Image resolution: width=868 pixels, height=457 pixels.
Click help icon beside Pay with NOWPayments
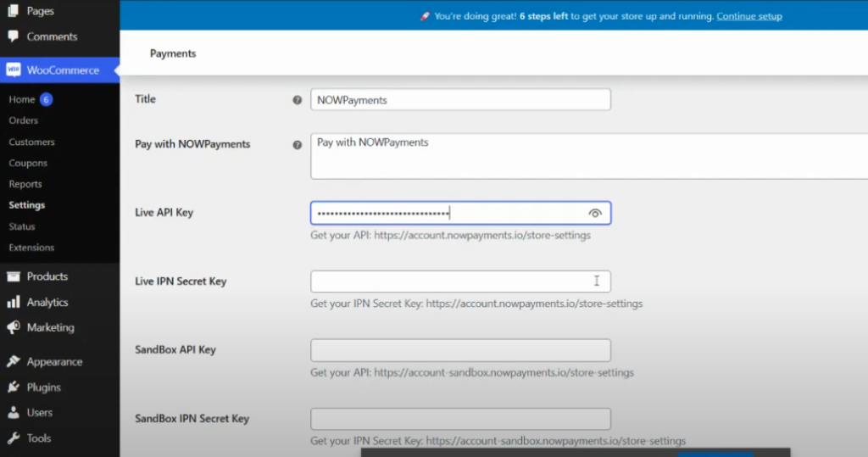coord(297,145)
